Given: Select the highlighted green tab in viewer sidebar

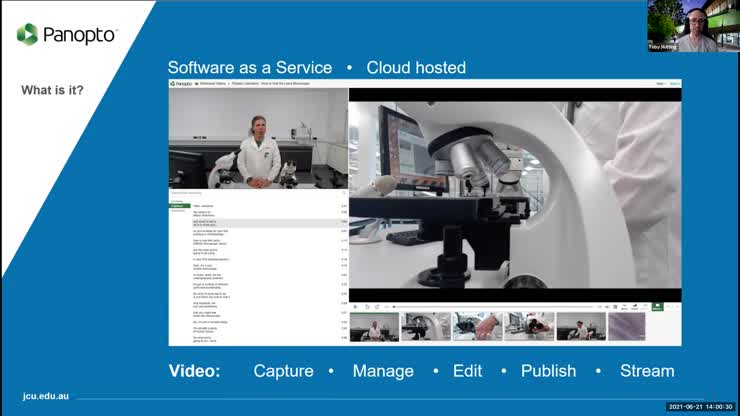Looking at the screenshot, I should click(179, 206).
